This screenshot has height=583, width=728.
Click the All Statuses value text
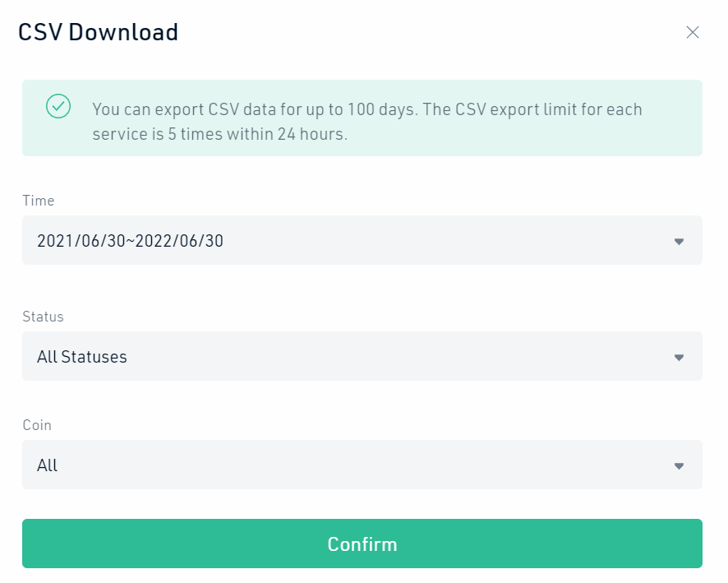pos(82,357)
